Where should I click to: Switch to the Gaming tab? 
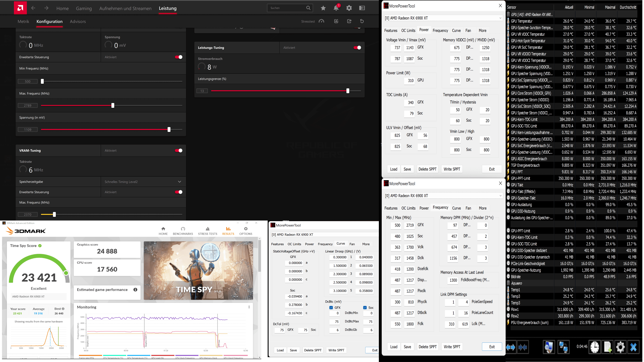(84, 8)
